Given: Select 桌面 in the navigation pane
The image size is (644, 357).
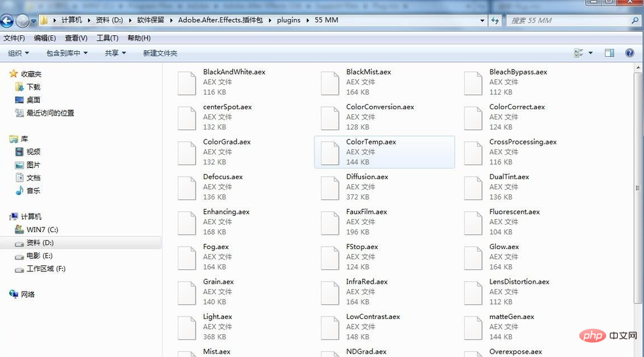Looking at the screenshot, I should pos(33,100).
